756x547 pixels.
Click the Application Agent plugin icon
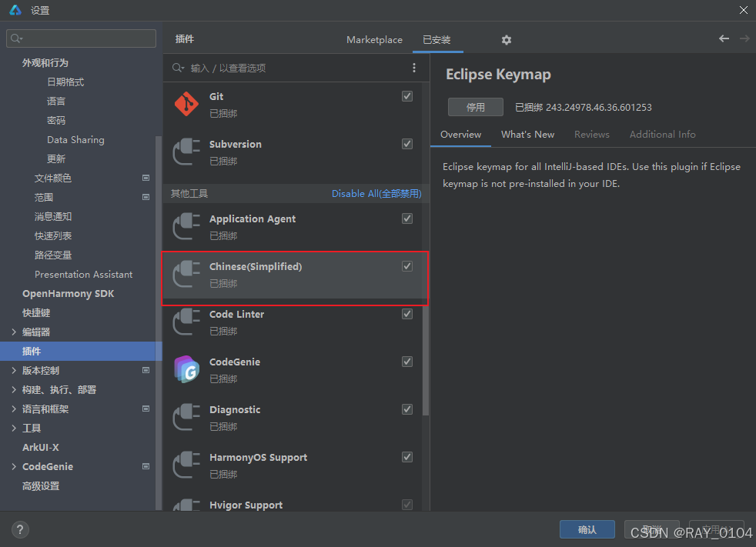tap(186, 226)
